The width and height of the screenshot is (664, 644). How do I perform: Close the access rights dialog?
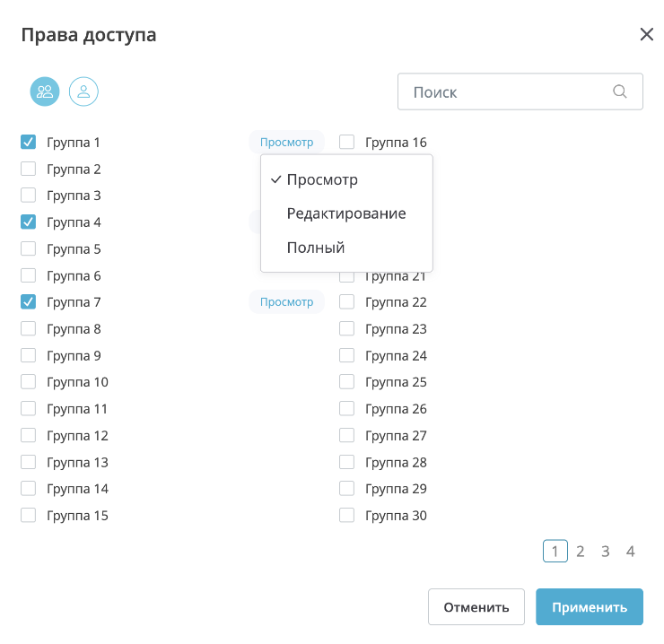click(x=646, y=35)
